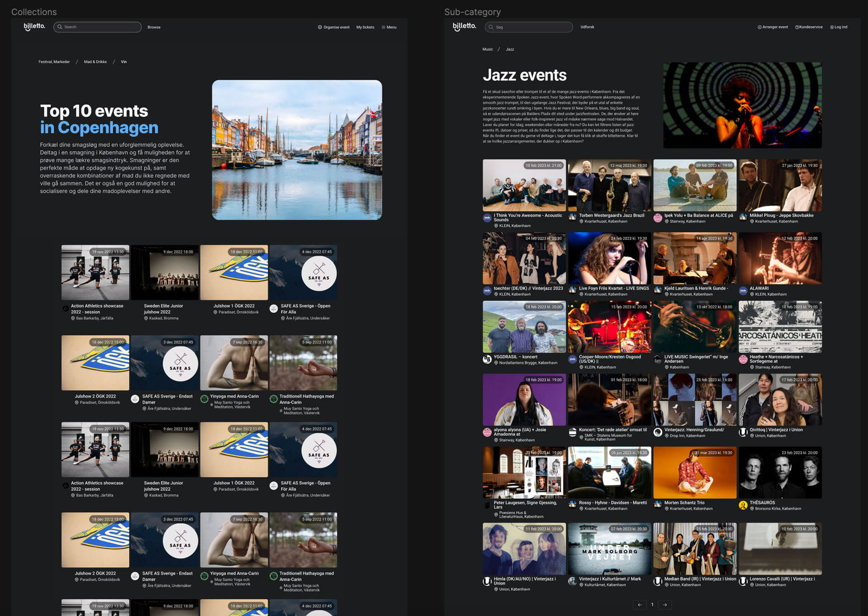Open Koncert: 'Det røde atelier' event title
Viewport: 868px width, 616px height.
coord(613,430)
